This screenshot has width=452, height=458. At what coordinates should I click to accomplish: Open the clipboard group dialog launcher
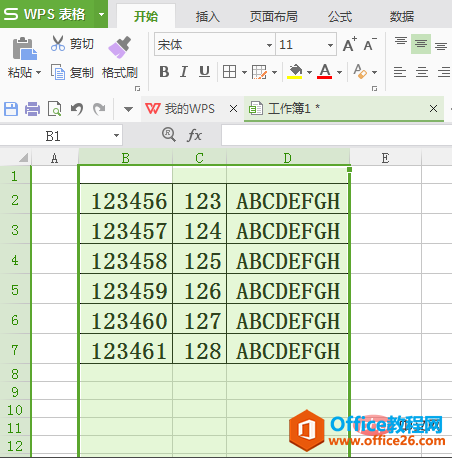click(137, 88)
